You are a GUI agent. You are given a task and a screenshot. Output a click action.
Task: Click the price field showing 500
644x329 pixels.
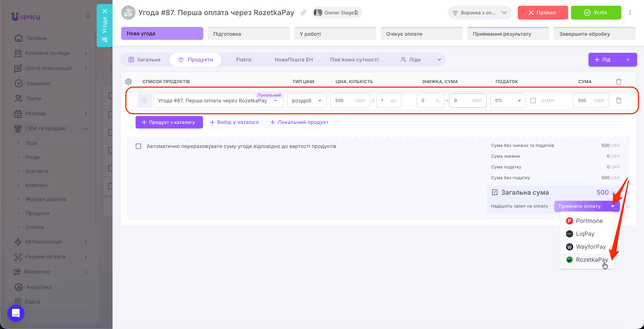click(350, 101)
